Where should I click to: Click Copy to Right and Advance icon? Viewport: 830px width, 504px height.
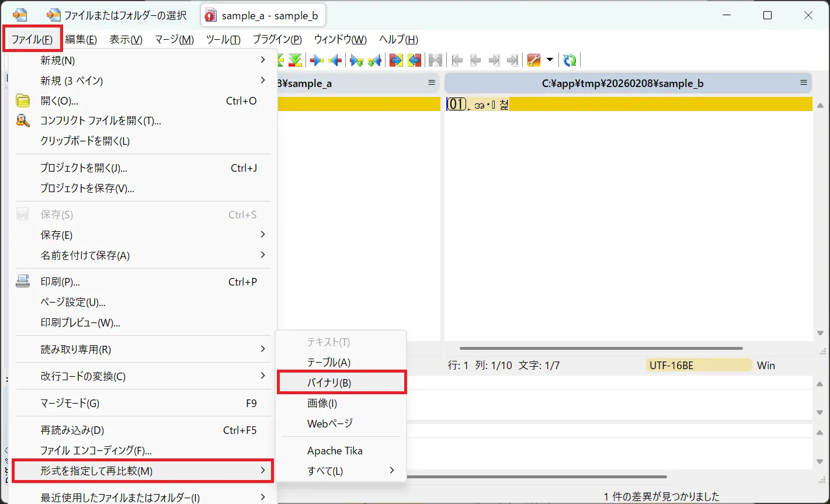[356, 60]
